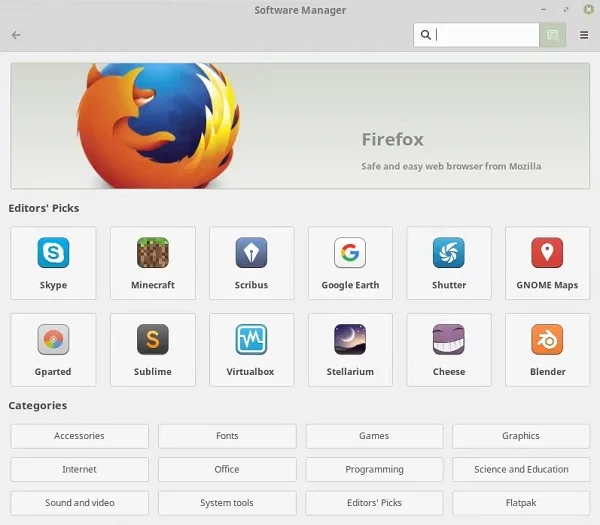Open the Sublime editor icon
The image size is (600, 525).
pyautogui.click(x=153, y=339)
